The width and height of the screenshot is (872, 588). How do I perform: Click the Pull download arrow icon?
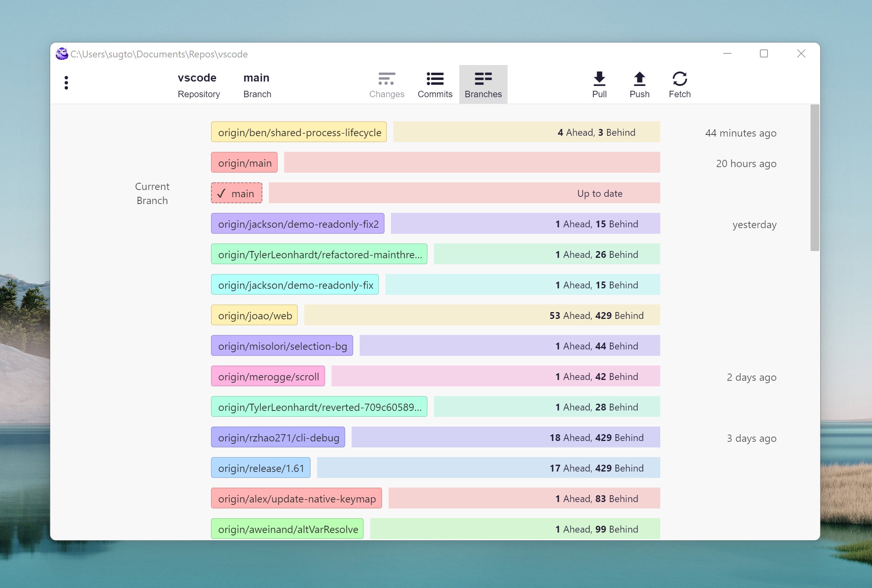[599, 79]
